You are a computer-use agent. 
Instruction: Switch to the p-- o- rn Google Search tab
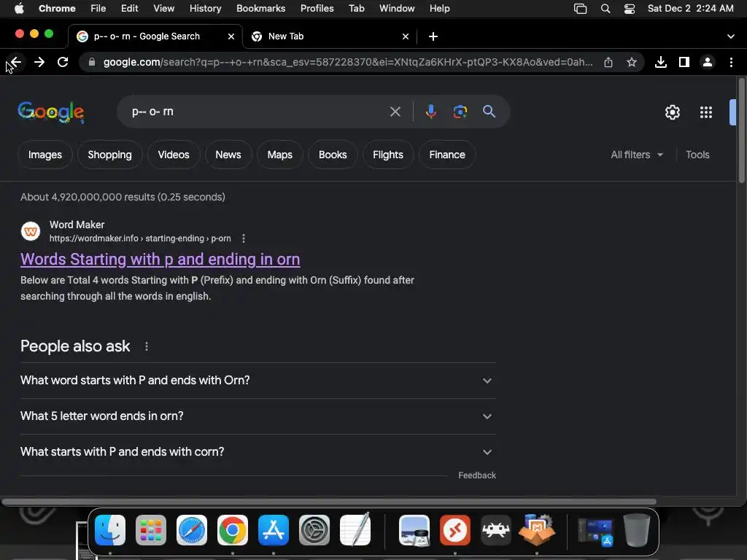[155, 36]
